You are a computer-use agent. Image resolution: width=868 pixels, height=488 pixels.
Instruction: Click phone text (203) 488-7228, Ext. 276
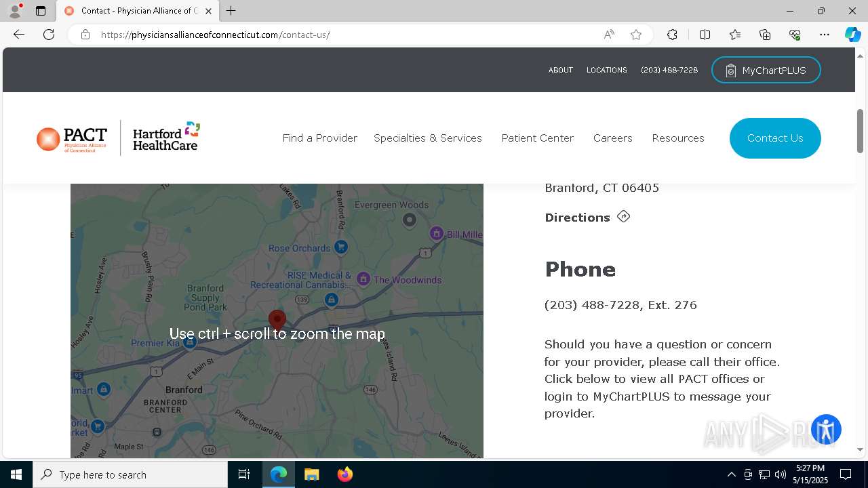coord(620,305)
